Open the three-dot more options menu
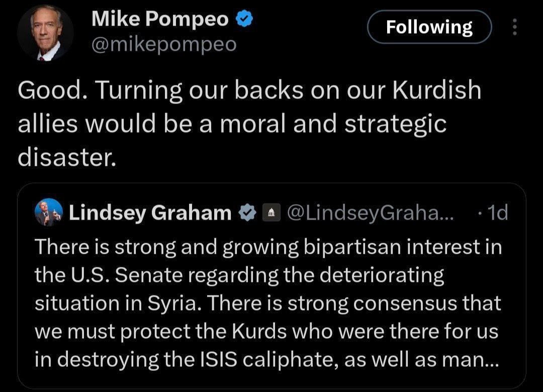Screen dimensions: 543x392 pyautogui.click(x=514, y=27)
